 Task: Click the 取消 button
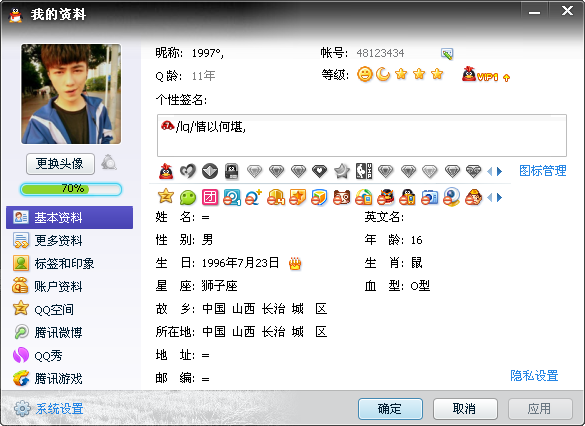(465, 409)
